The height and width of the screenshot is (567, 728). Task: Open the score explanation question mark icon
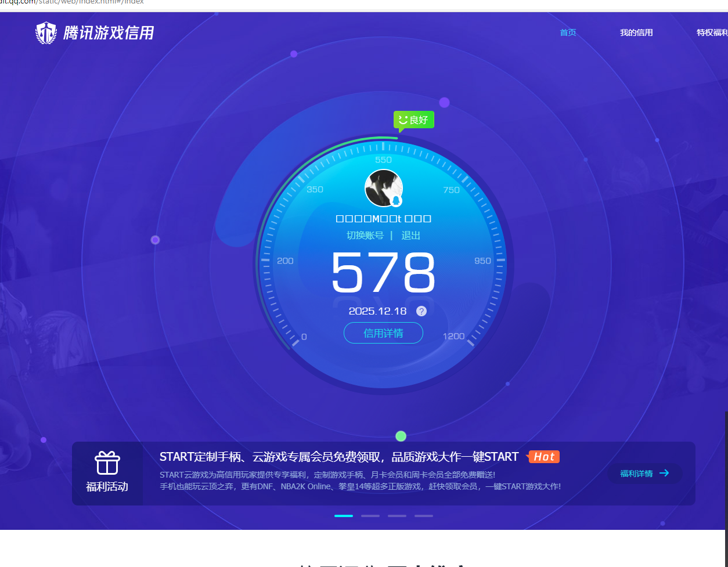421,310
